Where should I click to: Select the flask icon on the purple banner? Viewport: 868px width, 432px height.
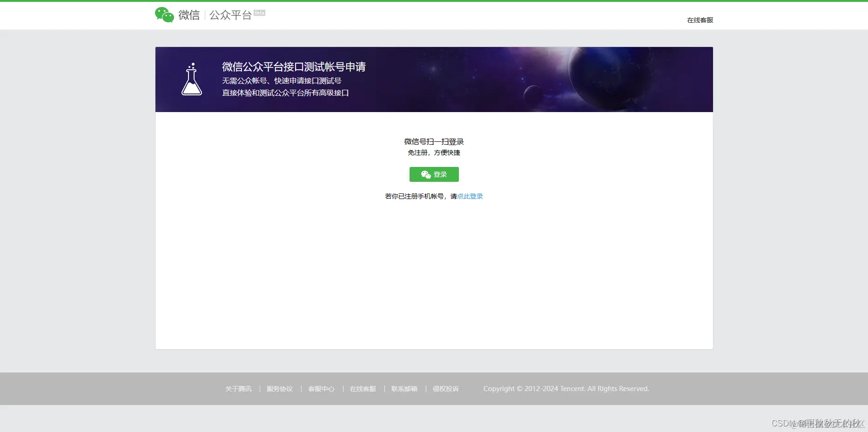click(191, 80)
